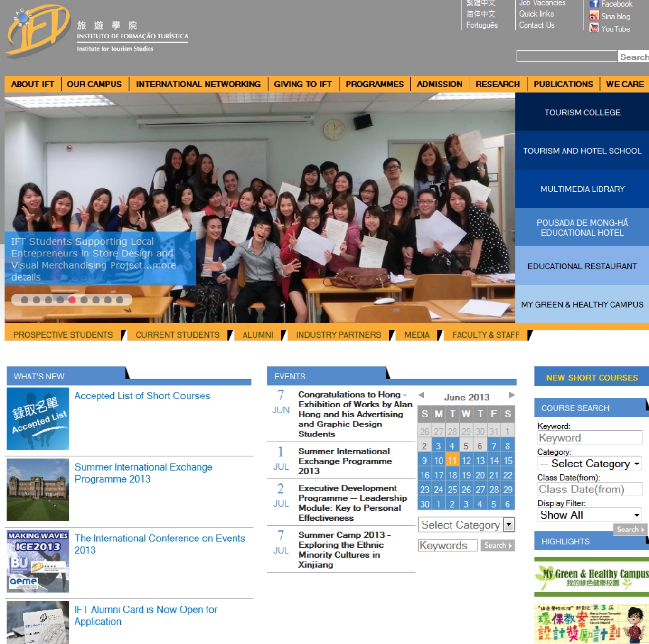The image size is (649, 644).
Task: Click the course search Keyword field
Action: (590, 438)
